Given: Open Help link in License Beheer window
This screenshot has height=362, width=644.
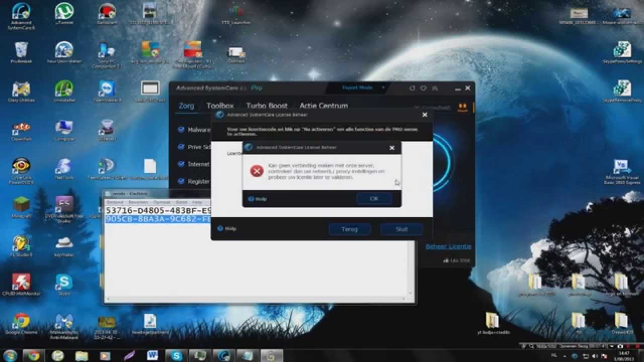Looking at the screenshot, I should click(227, 229).
